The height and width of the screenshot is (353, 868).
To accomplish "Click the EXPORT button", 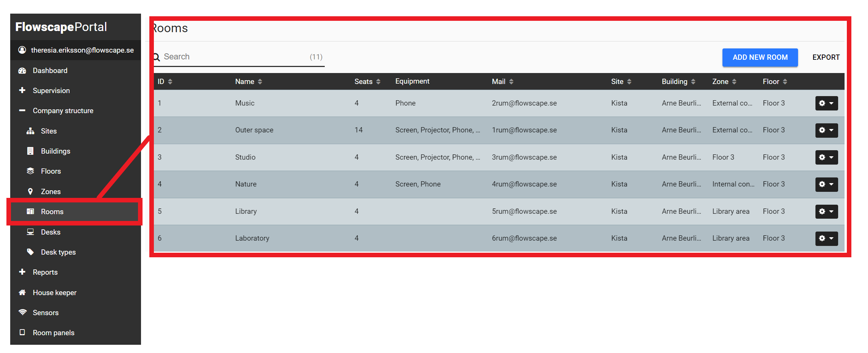I will pos(826,57).
